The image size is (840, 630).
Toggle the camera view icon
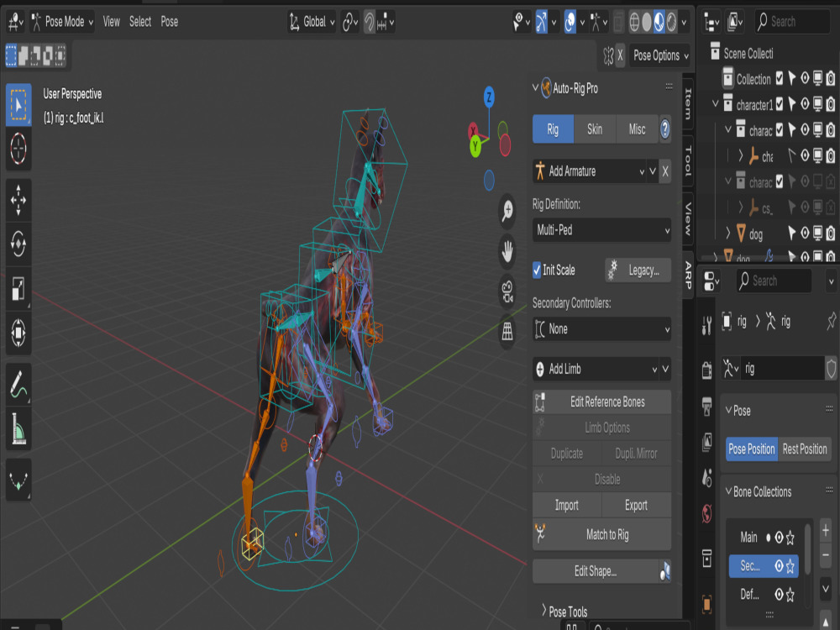coord(507,291)
